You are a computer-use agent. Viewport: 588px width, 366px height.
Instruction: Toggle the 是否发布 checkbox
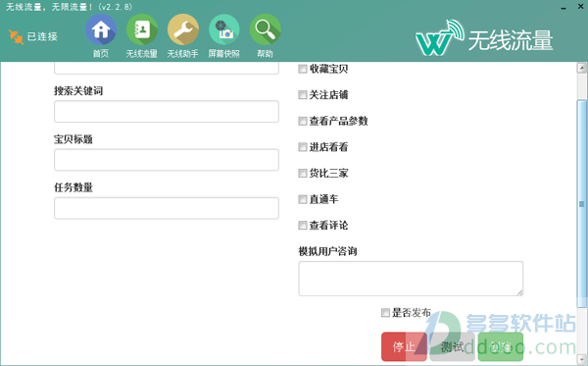coord(385,312)
